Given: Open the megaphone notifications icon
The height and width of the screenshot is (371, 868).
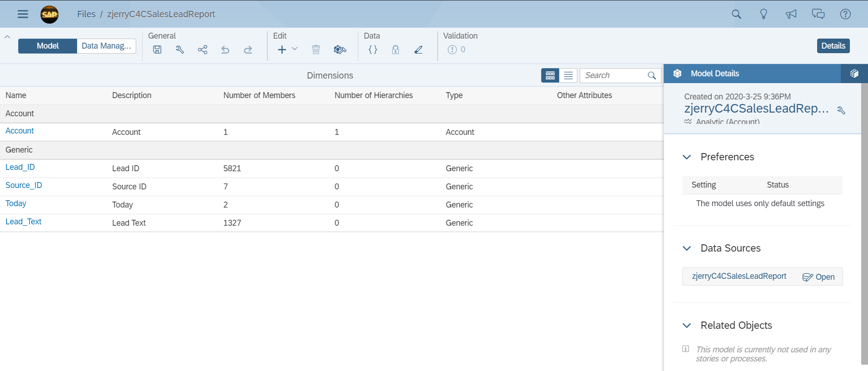Looking at the screenshot, I should (x=791, y=14).
